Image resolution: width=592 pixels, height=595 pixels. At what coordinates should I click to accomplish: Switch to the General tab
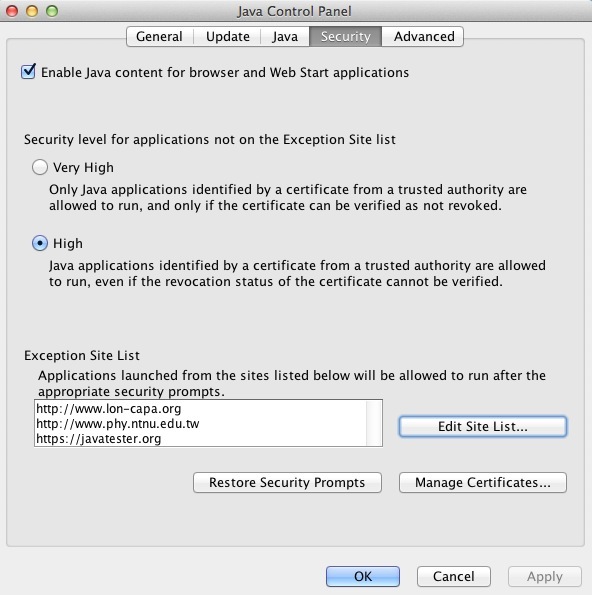(160, 36)
